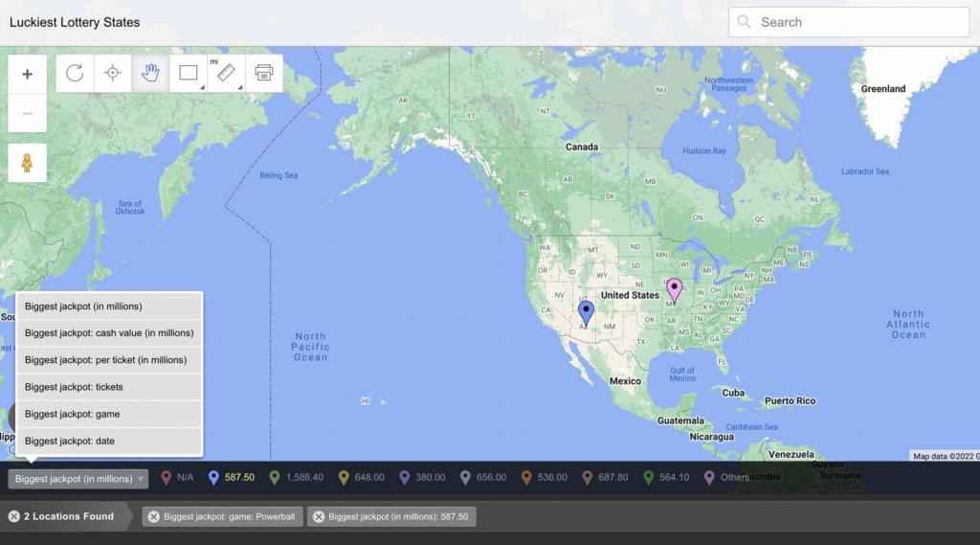Select Biggest jackpot: per ticket option
The image size is (980, 545).
click(x=109, y=360)
